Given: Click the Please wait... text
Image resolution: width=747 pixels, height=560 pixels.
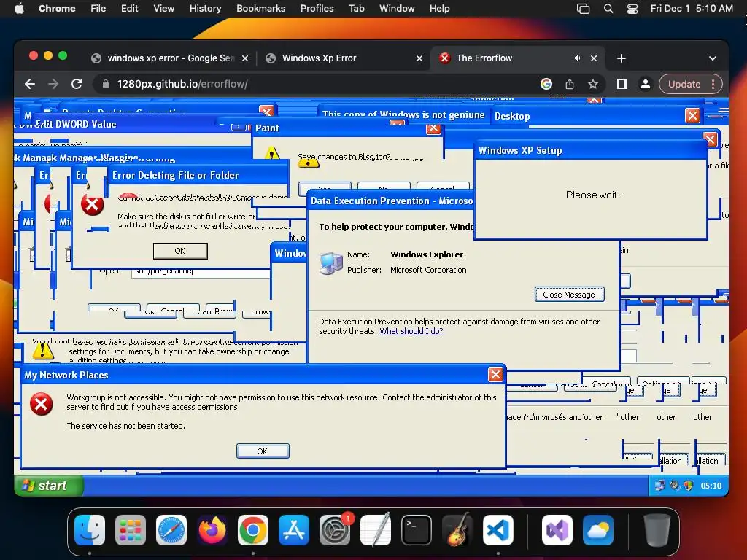Looking at the screenshot, I should [594, 195].
